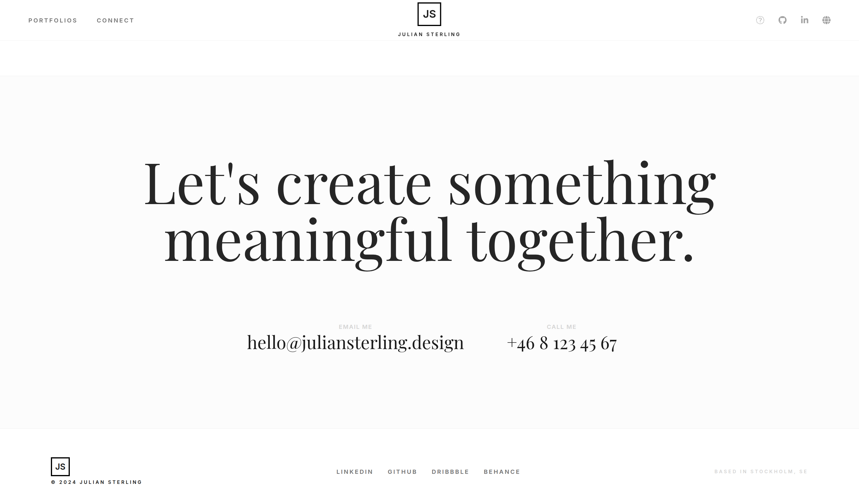Image resolution: width=859 pixels, height=504 pixels.
Task: Open the Dribbble footer link
Action: (x=450, y=472)
